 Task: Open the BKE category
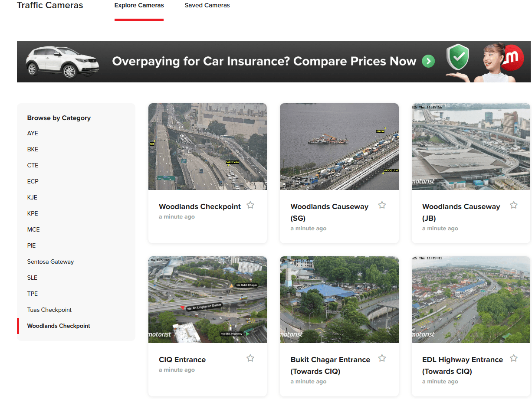click(x=33, y=150)
